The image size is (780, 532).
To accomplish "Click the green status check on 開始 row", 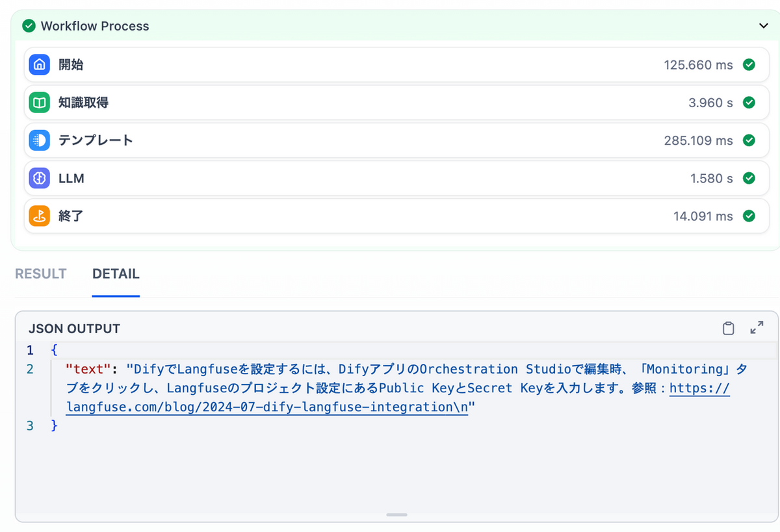I will (749, 65).
